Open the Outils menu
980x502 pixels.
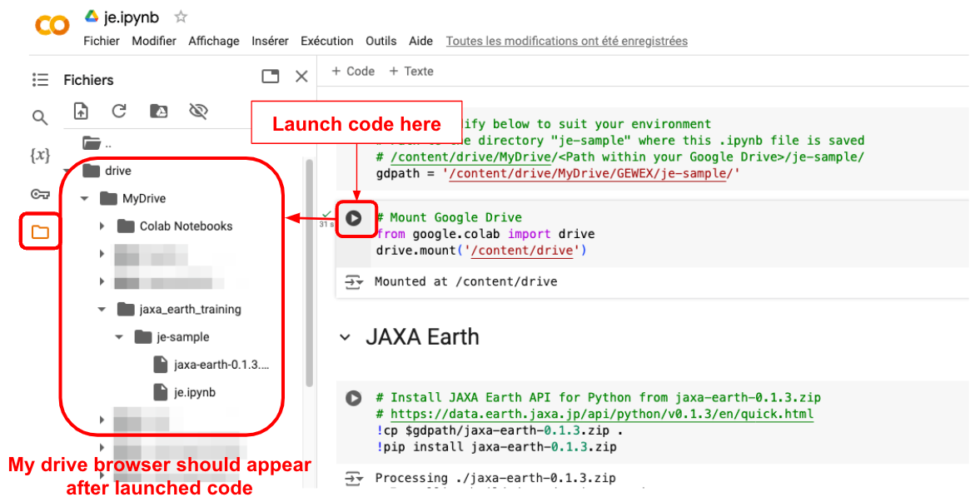(381, 41)
